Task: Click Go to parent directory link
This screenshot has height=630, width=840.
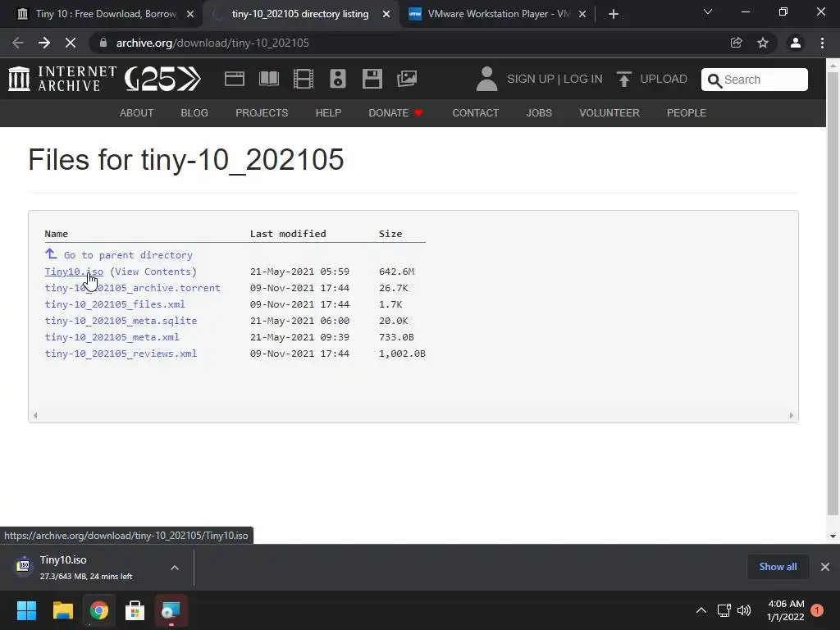Action: coord(128,255)
